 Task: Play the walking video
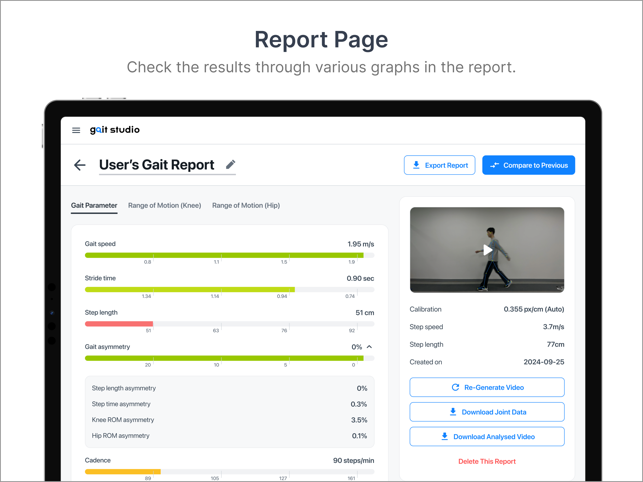click(x=487, y=250)
